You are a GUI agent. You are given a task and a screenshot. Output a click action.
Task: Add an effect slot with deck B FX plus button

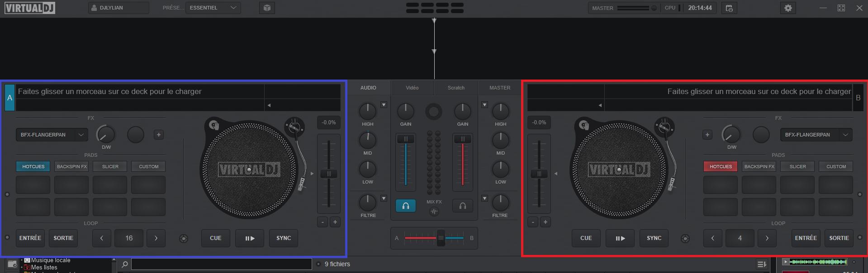coord(707,135)
